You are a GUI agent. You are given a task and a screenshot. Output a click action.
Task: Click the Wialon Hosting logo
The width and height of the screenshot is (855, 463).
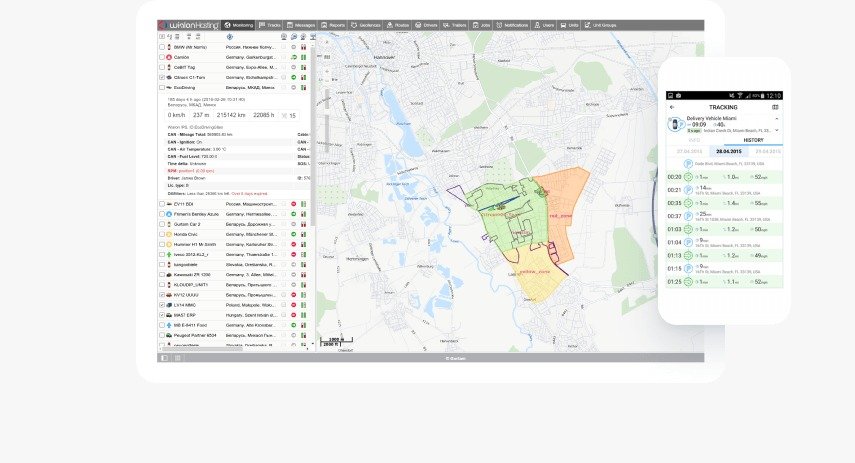point(188,24)
